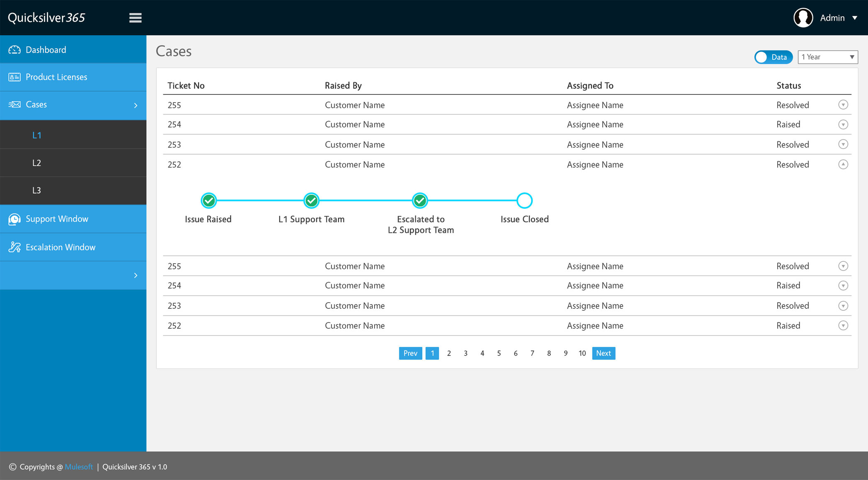Go to page 5 in pagination
The image size is (868, 480).
(x=499, y=353)
